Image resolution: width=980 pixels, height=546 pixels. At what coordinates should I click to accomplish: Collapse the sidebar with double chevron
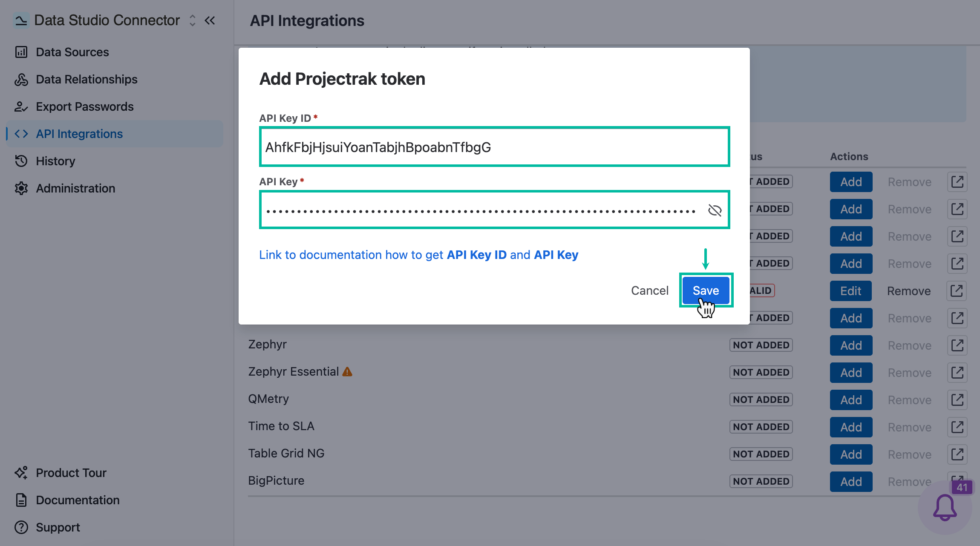pyautogui.click(x=210, y=20)
